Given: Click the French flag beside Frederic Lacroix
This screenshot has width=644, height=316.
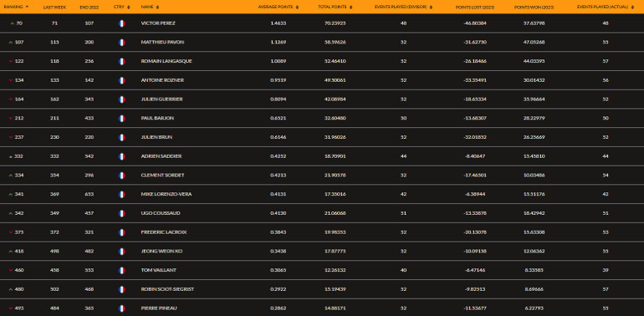Looking at the screenshot, I should point(121,232).
